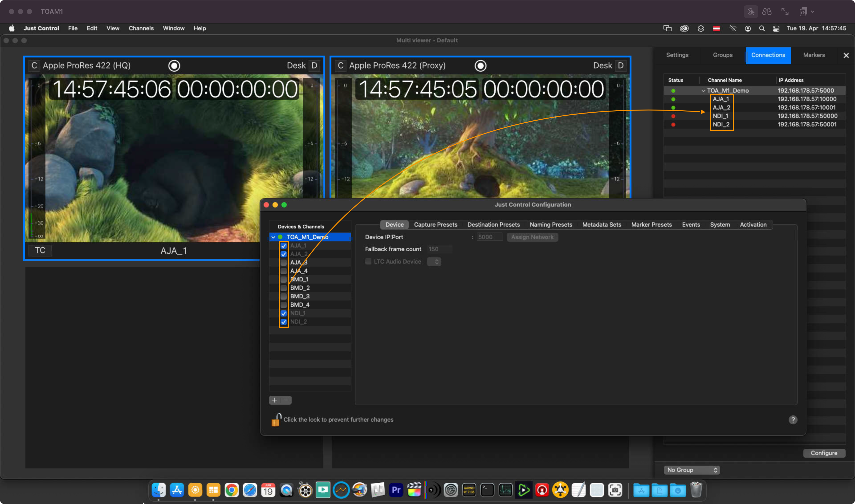Enable the BMD_2 channel checkbox
855x504 pixels.
(x=284, y=288)
